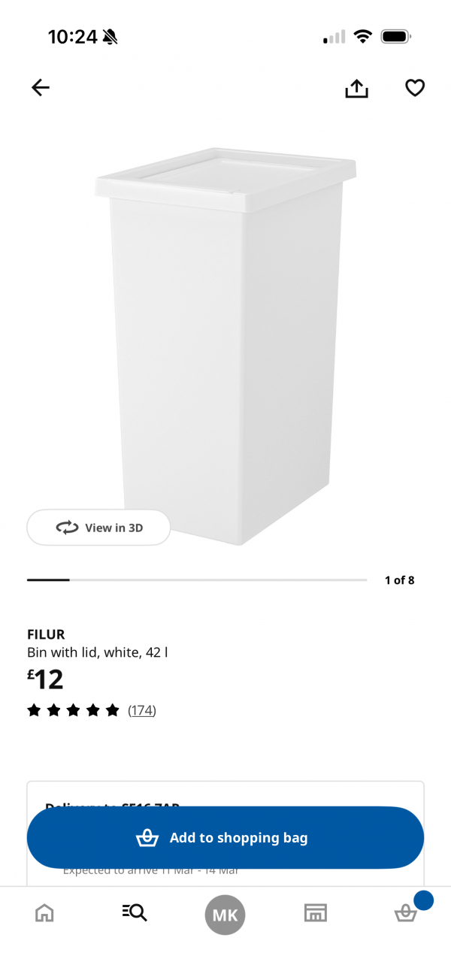451x980 pixels.
Task: Tap the silent mode bell icon
Action: click(110, 36)
